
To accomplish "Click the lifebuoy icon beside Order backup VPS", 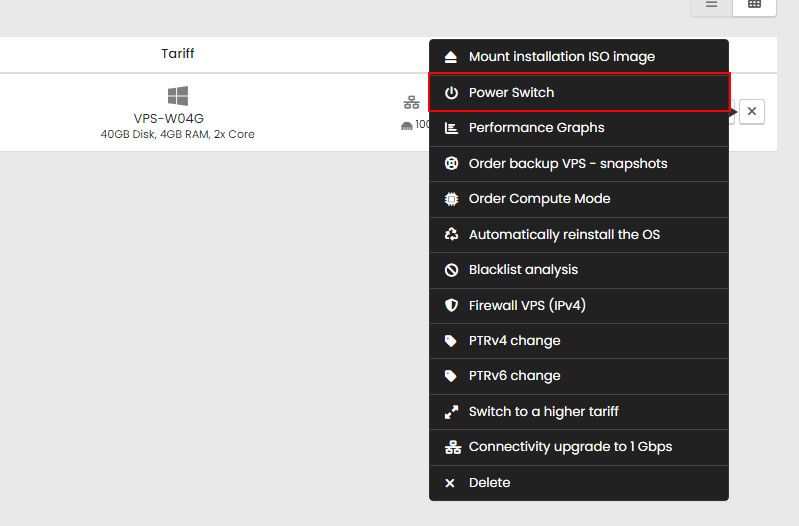I will [x=451, y=164].
